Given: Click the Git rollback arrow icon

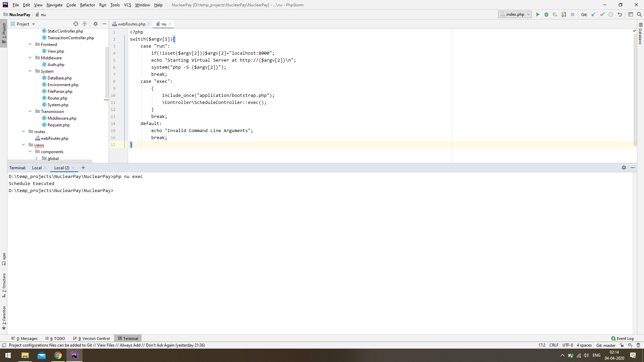Looking at the screenshot, I should [x=620, y=14].
